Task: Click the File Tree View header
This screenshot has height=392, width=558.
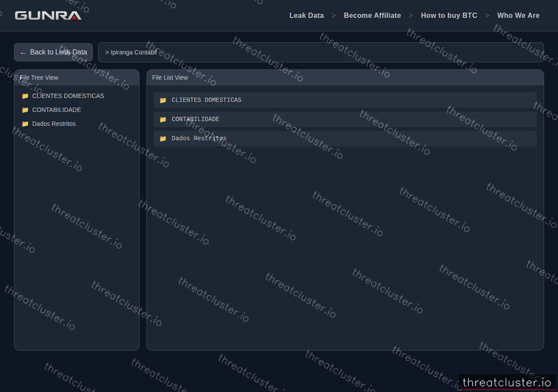Action: coord(77,78)
